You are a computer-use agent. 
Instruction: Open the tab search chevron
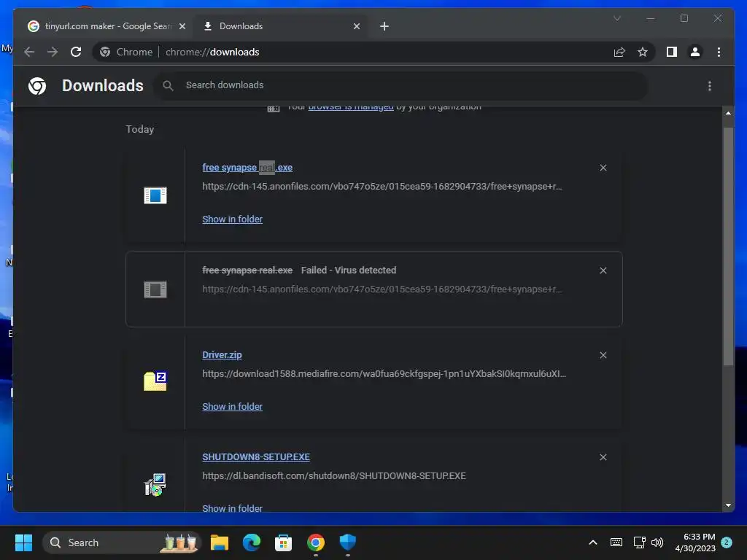coord(617,18)
